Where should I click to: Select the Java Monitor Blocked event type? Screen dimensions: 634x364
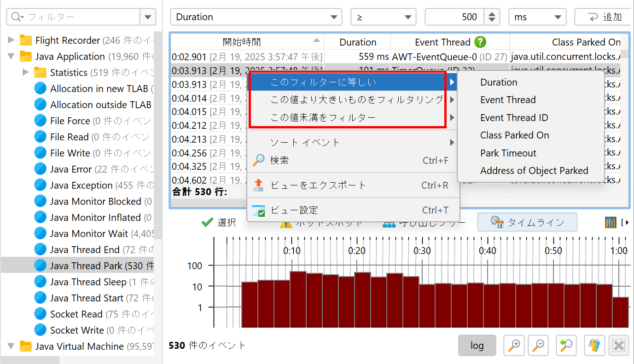click(94, 202)
